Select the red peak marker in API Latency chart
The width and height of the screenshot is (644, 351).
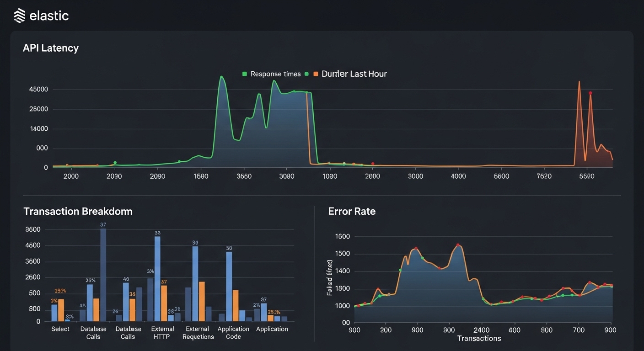click(x=590, y=93)
